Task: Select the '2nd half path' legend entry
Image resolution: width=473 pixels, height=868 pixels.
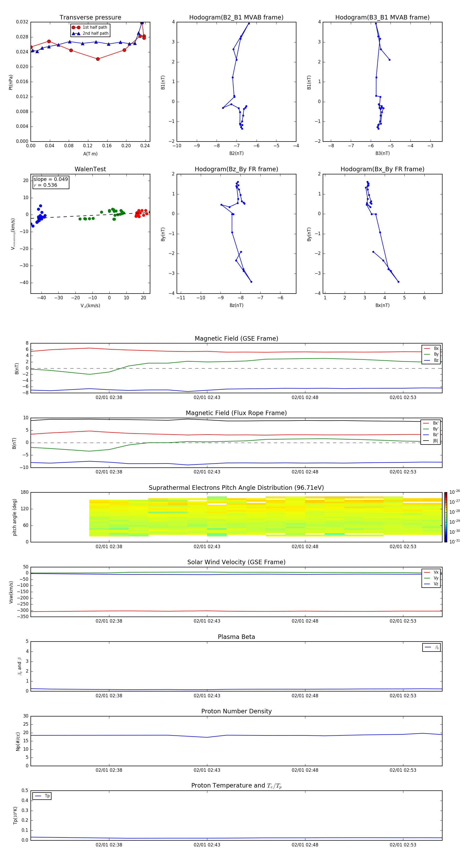Action: (90, 33)
